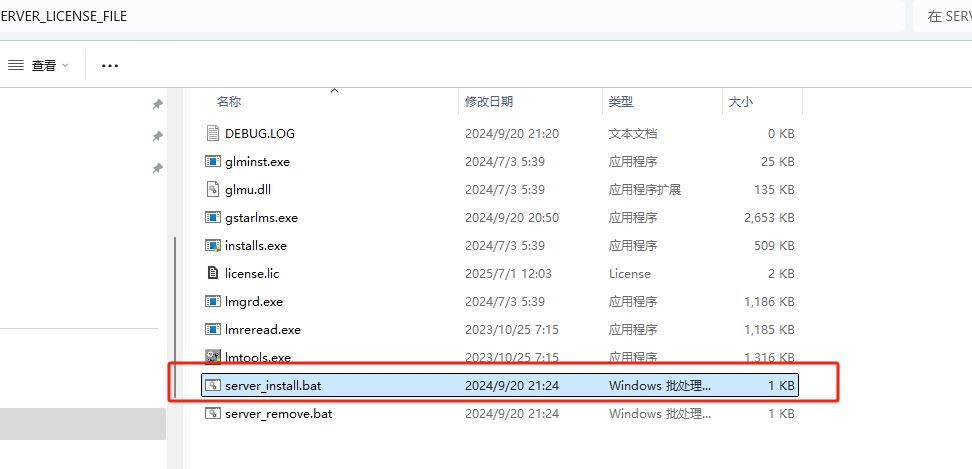Select the server_install.bat file name

tap(273, 385)
